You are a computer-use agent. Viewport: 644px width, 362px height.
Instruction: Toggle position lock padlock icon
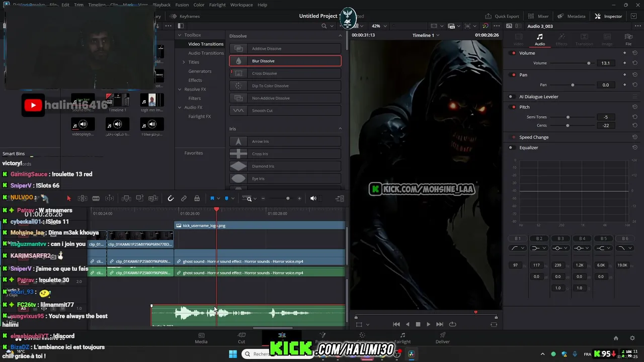[197, 199]
